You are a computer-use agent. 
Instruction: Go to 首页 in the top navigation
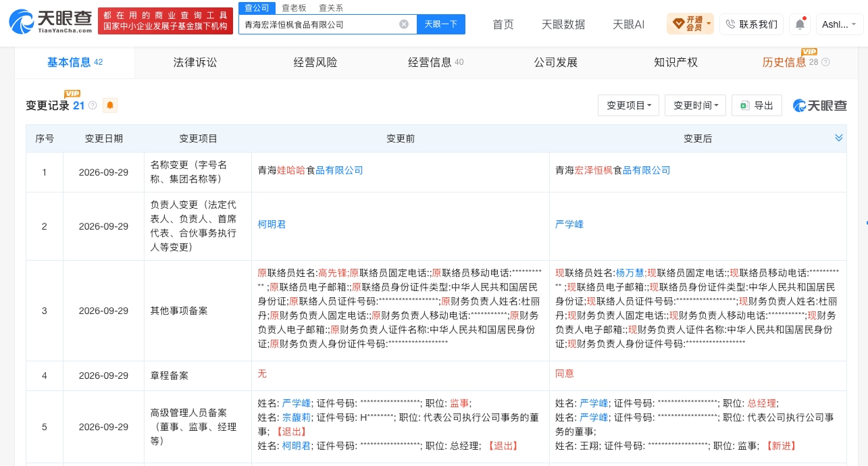pos(503,24)
